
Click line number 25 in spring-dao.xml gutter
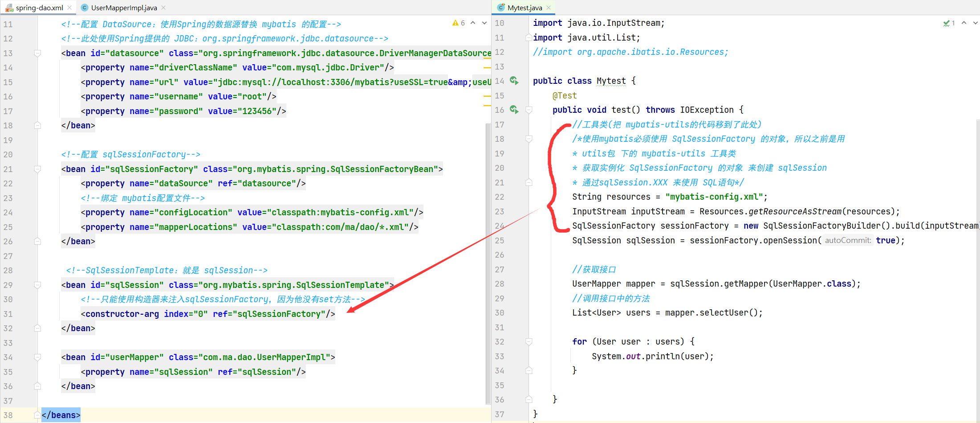click(x=8, y=227)
